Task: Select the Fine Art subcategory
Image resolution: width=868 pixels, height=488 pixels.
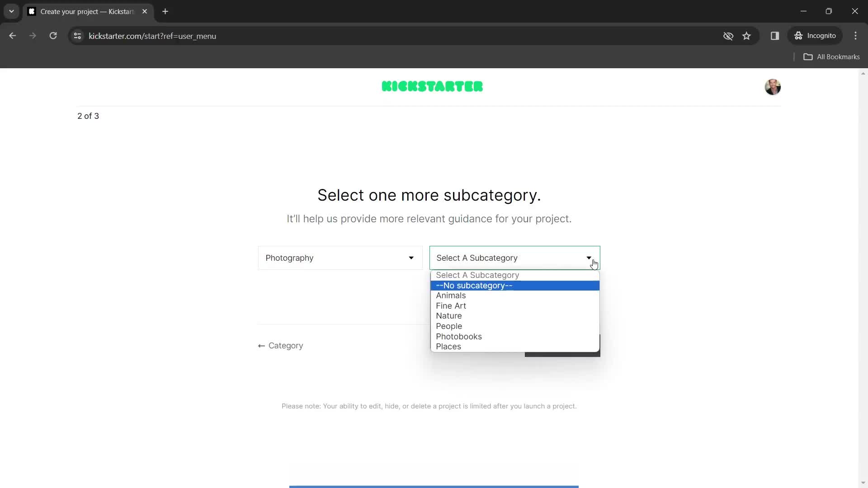Action: pyautogui.click(x=452, y=305)
